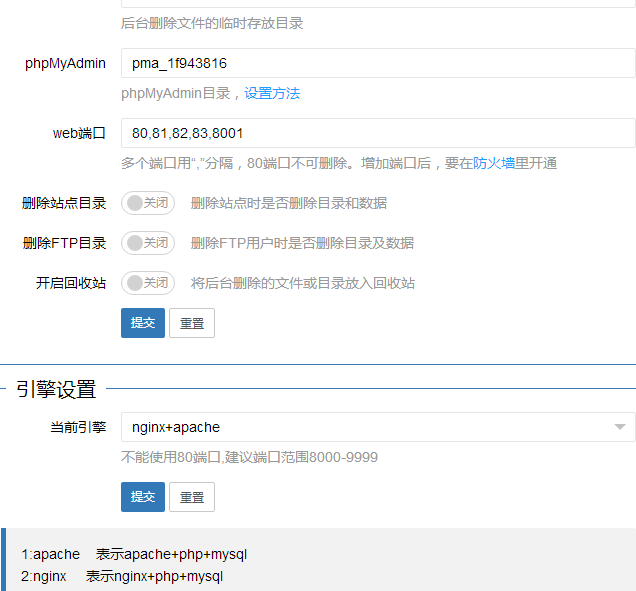The image size is (636, 591).
Task: Click the web端口 field label
Action: click(x=79, y=133)
